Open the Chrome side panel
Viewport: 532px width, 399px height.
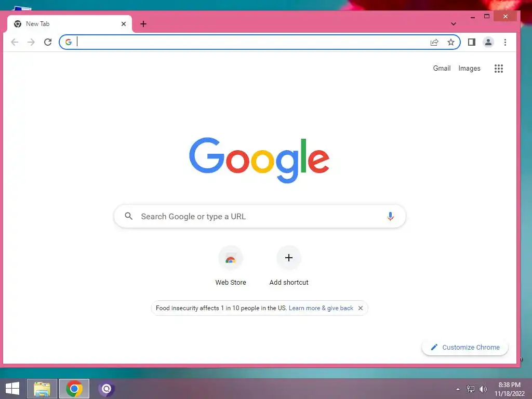click(x=472, y=42)
